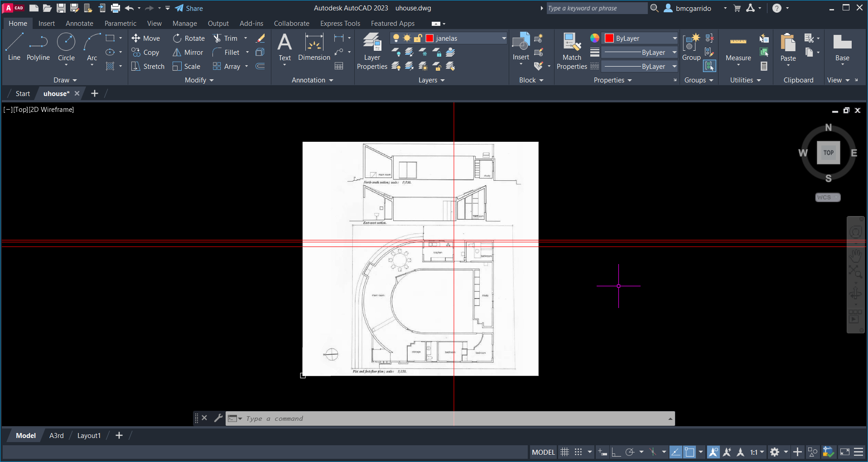The image size is (868, 462).
Task: Toggle the janelas layer lock icon
Action: click(418, 38)
